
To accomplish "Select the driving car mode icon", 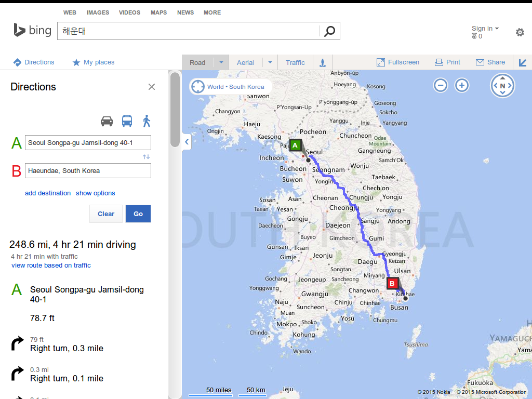I will (107, 121).
